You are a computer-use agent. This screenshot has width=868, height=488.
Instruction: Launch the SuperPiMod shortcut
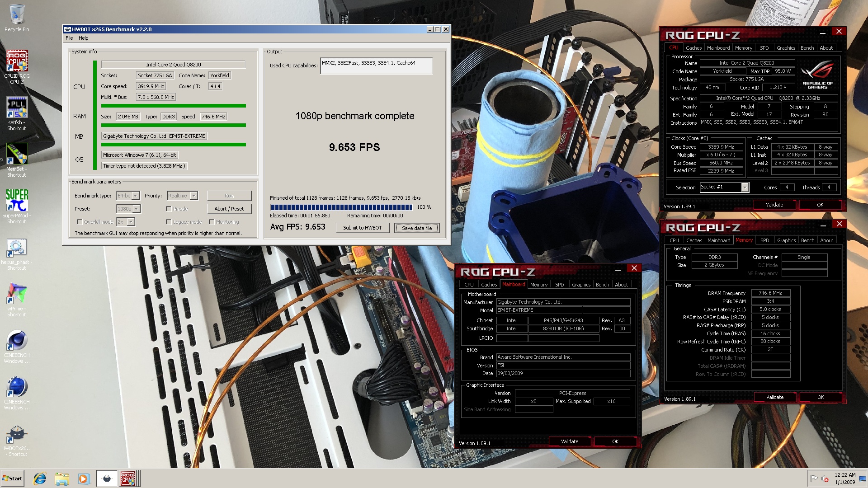[17, 206]
